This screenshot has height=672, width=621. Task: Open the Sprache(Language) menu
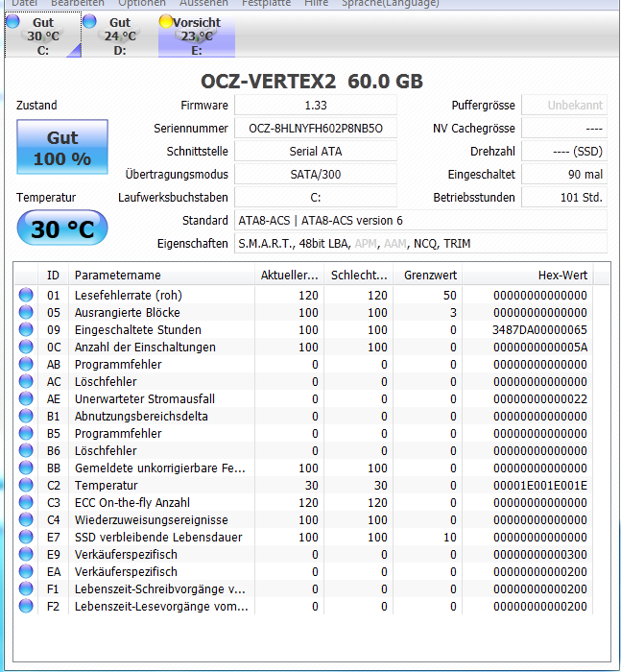pos(391,4)
